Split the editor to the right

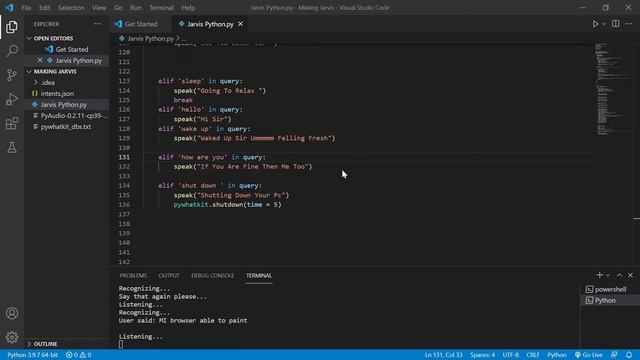616,24
